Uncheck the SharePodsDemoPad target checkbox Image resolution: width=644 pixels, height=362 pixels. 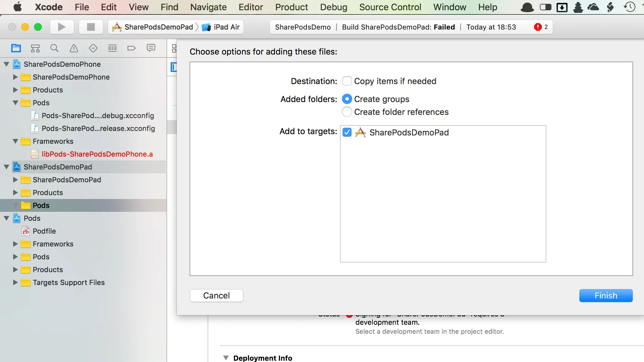pos(347,132)
